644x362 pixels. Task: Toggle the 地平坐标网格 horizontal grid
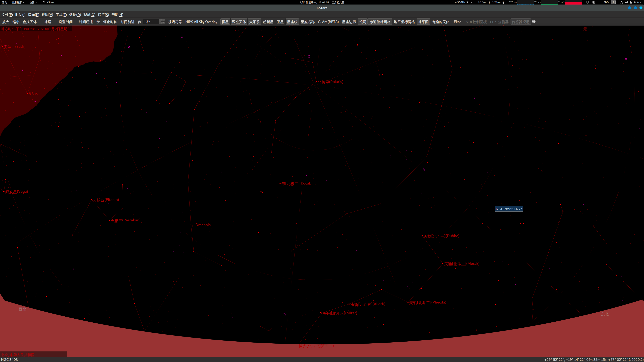coord(404,22)
